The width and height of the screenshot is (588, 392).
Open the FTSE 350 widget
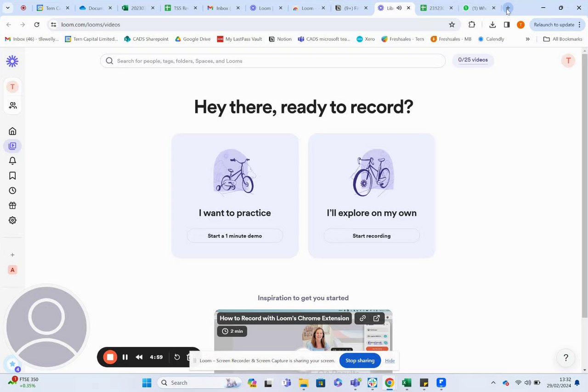click(24, 382)
